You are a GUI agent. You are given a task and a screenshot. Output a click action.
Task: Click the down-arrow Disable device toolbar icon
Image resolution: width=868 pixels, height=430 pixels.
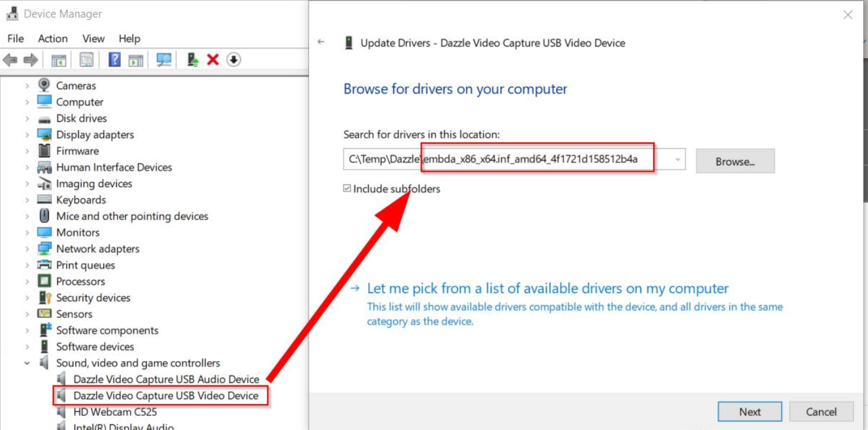pyautogui.click(x=233, y=59)
